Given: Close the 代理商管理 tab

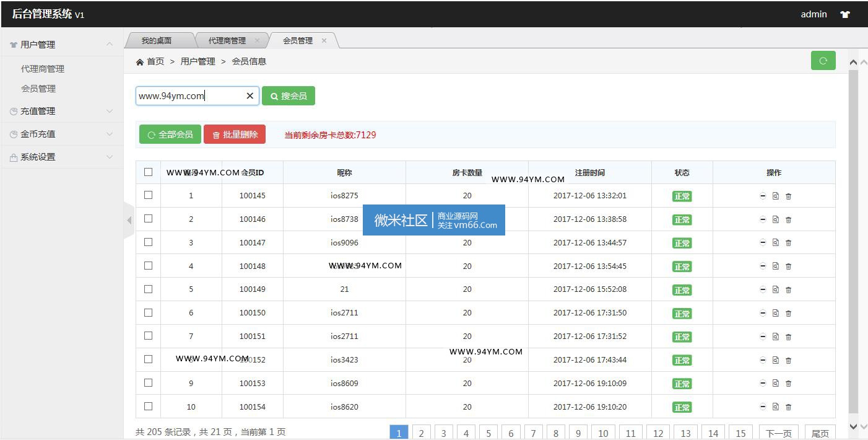Looking at the screenshot, I should click(x=257, y=40).
